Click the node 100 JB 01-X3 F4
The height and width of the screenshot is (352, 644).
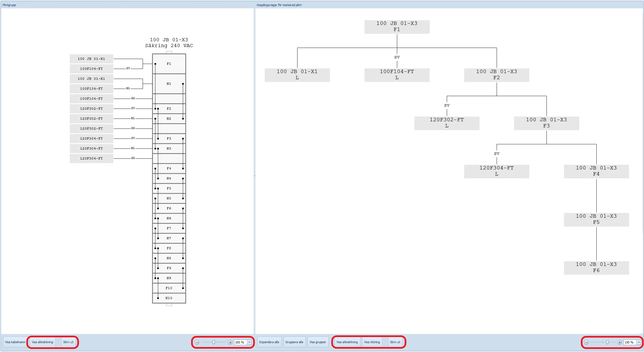596,171
